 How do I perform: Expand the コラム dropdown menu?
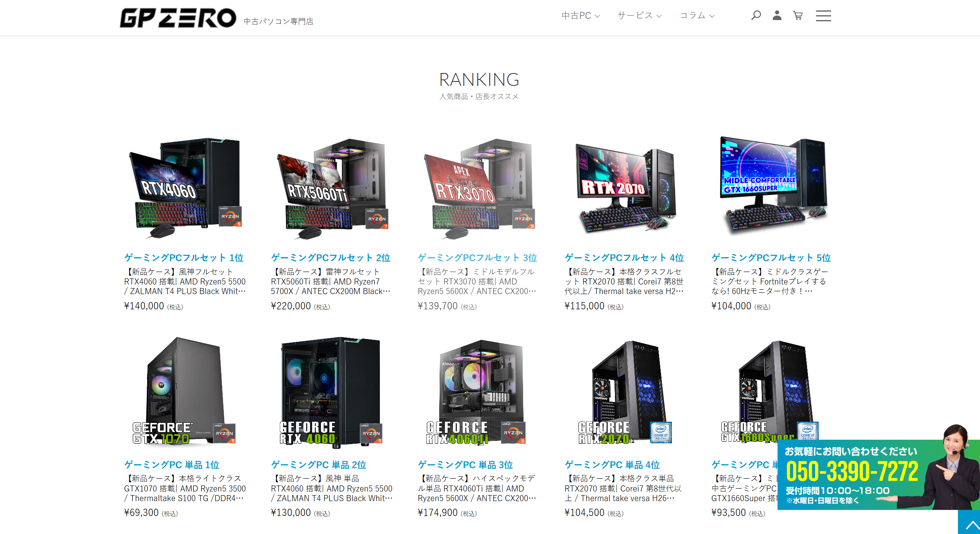[697, 16]
